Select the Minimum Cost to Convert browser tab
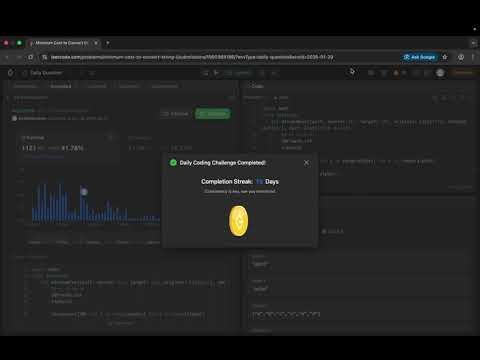 coord(62,43)
